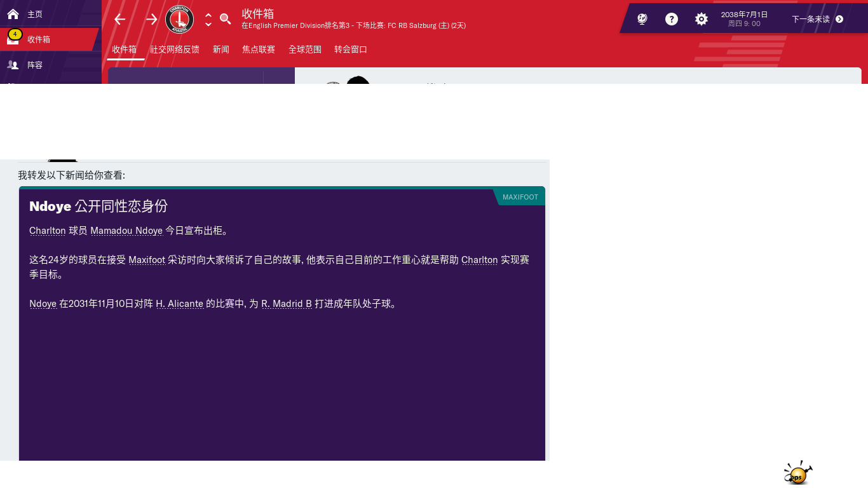The image size is (868, 488).
Task: Click the bee mascot icon at the bottom
Action: [798, 473]
